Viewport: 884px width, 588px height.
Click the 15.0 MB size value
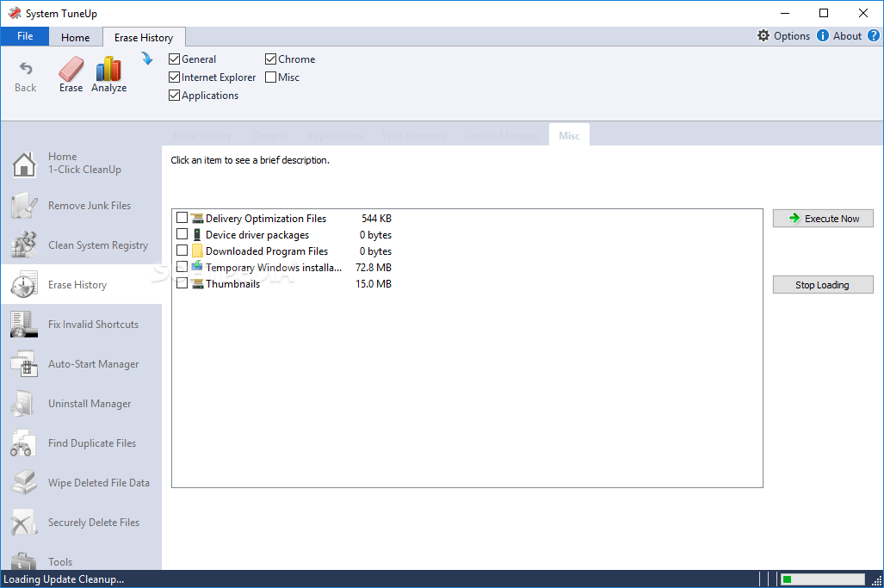tap(374, 283)
